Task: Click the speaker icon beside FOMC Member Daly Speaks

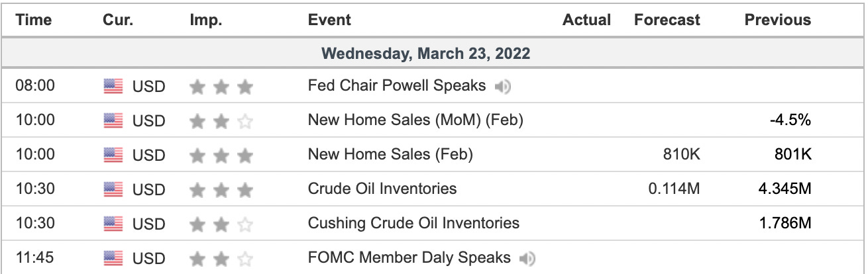Action: click(x=527, y=259)
